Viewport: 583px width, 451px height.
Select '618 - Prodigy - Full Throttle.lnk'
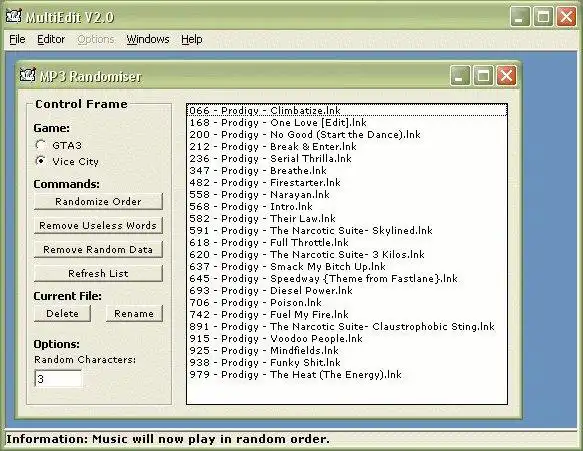[x=347, y=242]
